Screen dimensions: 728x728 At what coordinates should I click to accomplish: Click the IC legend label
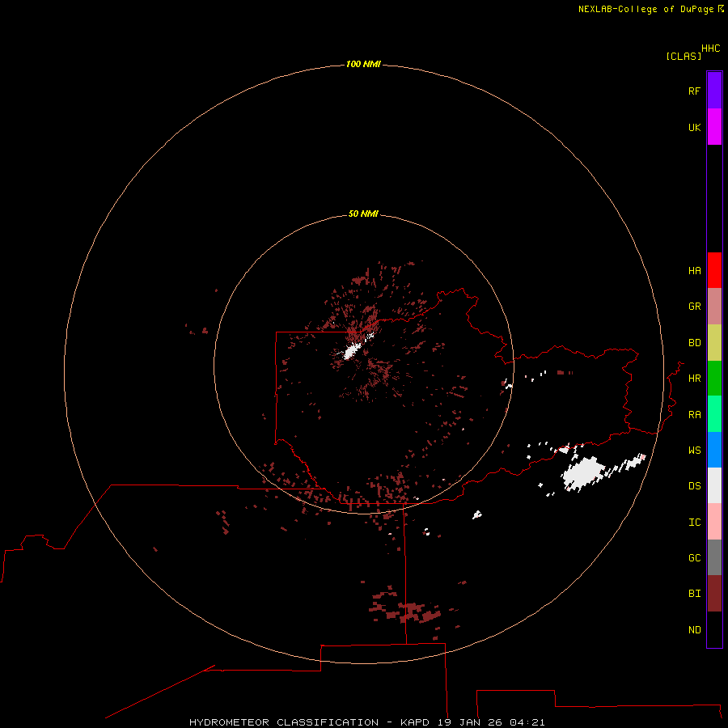point(694,523)
